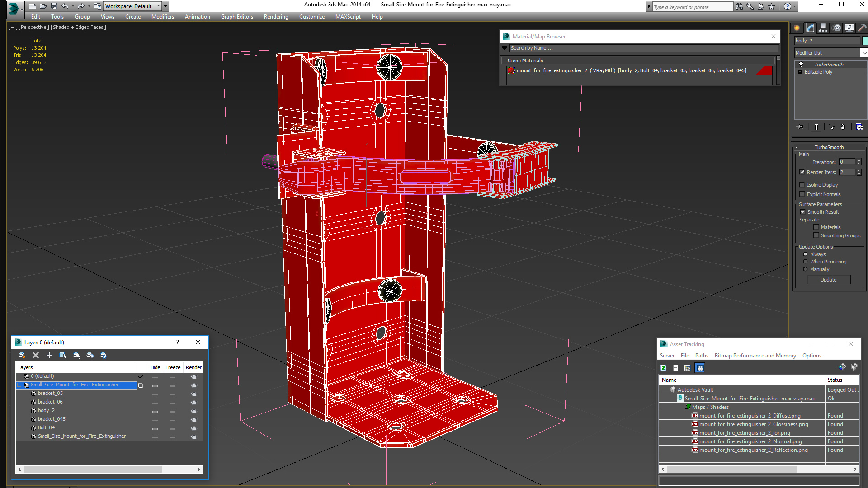Collapse Small_Size_Mount_for_Fire_Extinguisher layer tree
Screen dimensions: 868x488
tap(19, 385)
